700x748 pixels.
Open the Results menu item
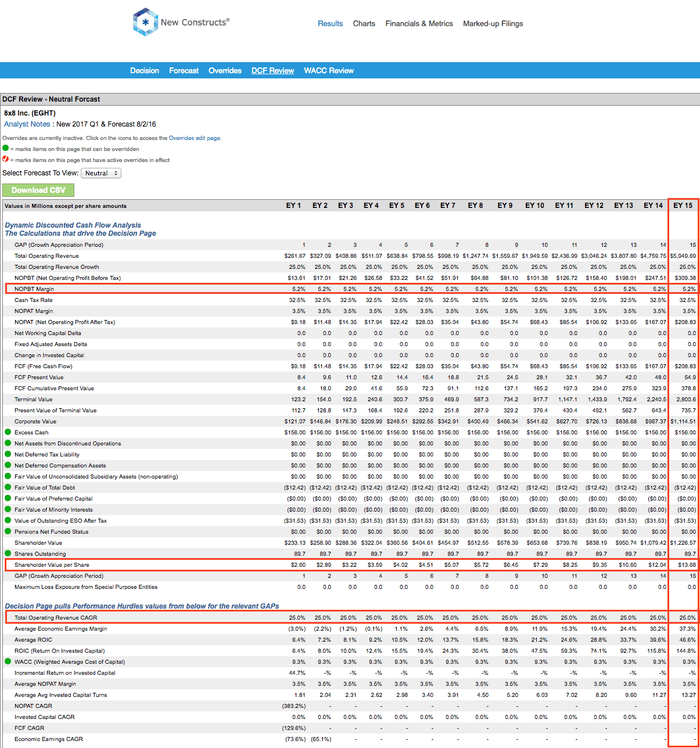point(330,24)
